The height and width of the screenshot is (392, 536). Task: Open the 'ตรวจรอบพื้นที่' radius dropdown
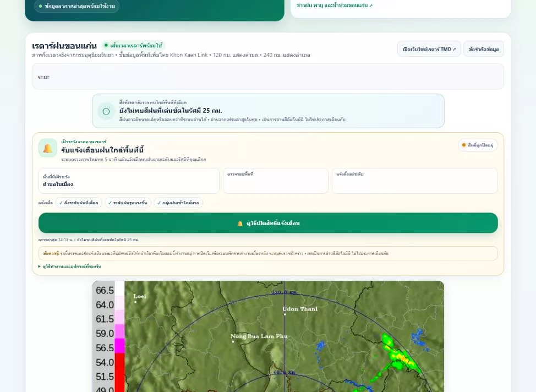click(276, 181)
